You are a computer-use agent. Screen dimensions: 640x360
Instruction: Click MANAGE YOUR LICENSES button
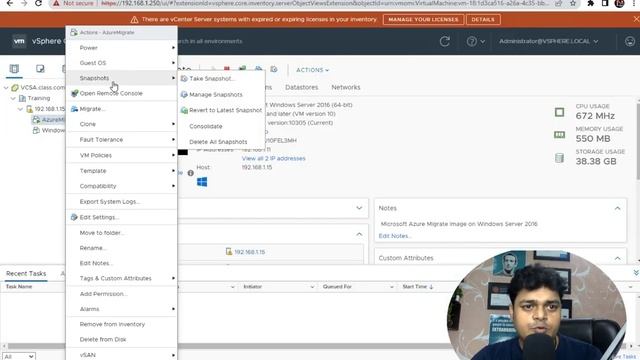[x=423, y=20]
